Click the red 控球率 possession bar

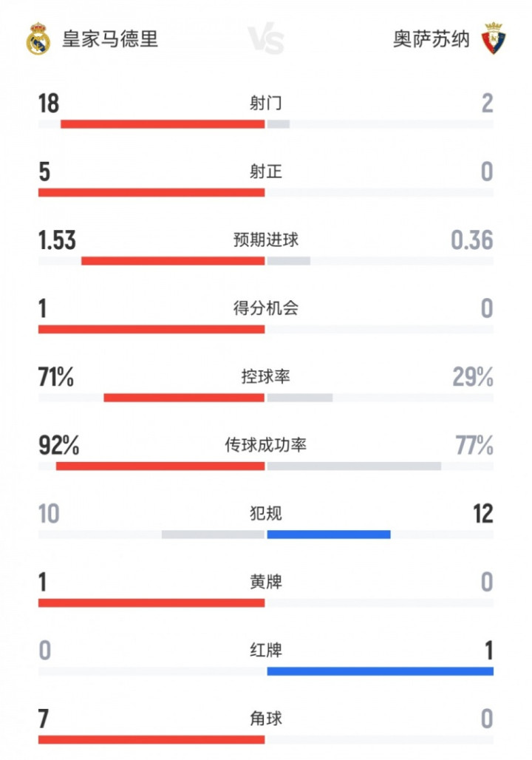(x=184, y=398)
